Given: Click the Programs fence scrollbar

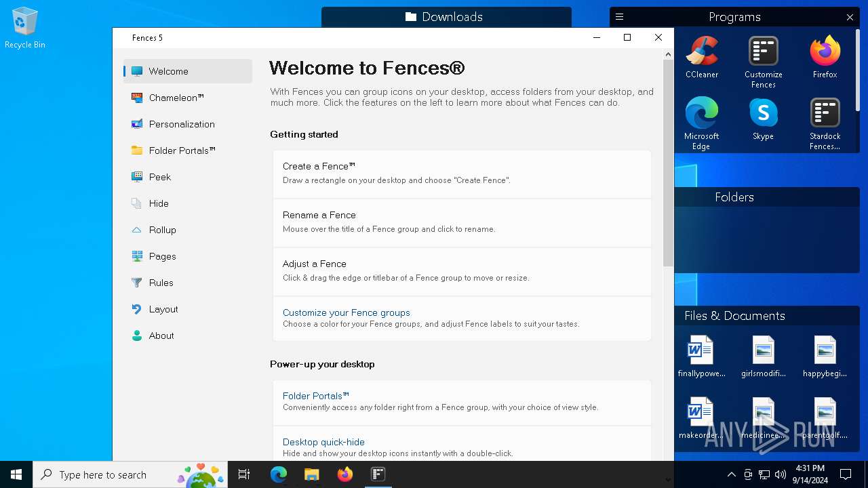Looking at the screenshot, I should tap(858, 70).
